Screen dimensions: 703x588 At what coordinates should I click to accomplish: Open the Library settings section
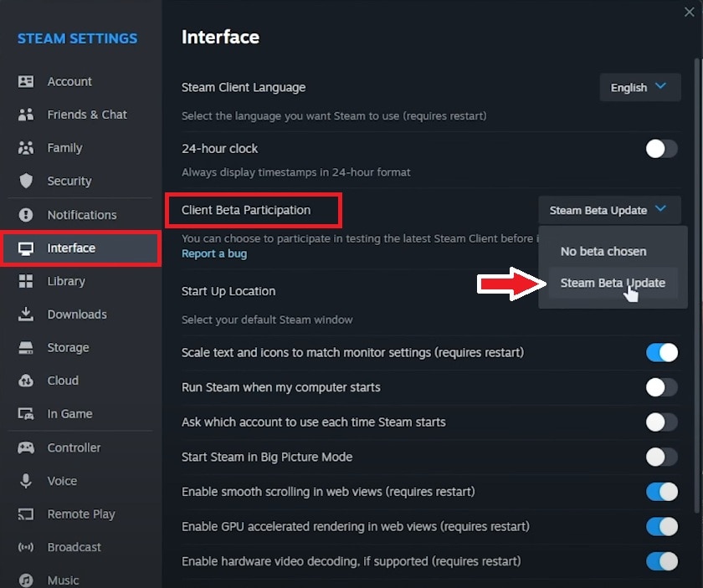click(69, 281)
